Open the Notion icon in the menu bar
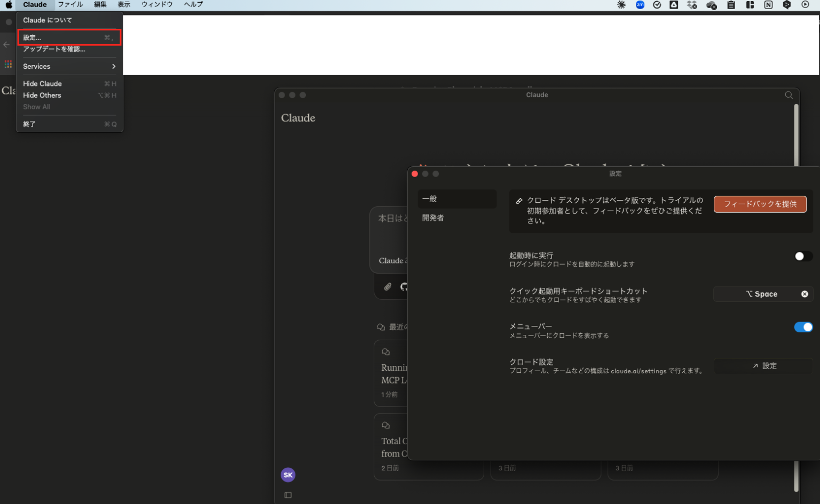This screenshot has height=504, width=820. coord(768,5)
